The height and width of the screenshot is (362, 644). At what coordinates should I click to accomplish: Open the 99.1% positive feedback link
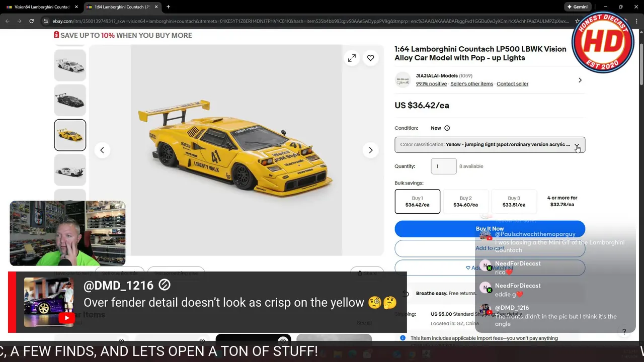click(431, 84)
